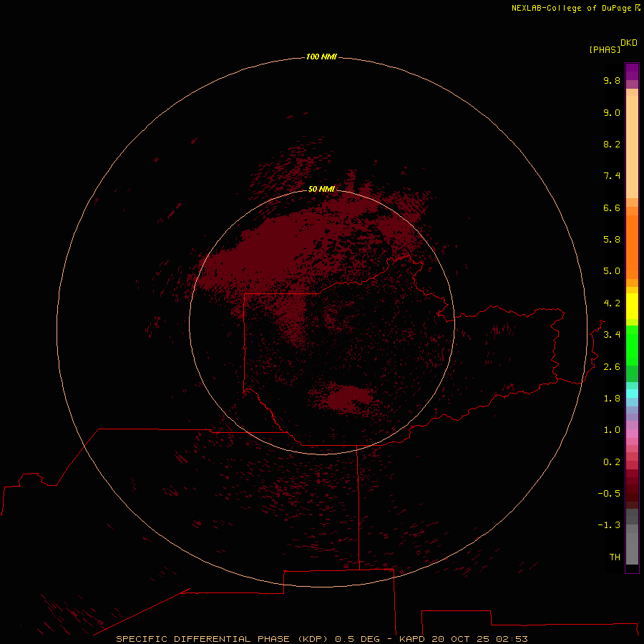
Task: Click the purple top segment of the color bar
Action: pyautogui.click(x=632, y=72)
